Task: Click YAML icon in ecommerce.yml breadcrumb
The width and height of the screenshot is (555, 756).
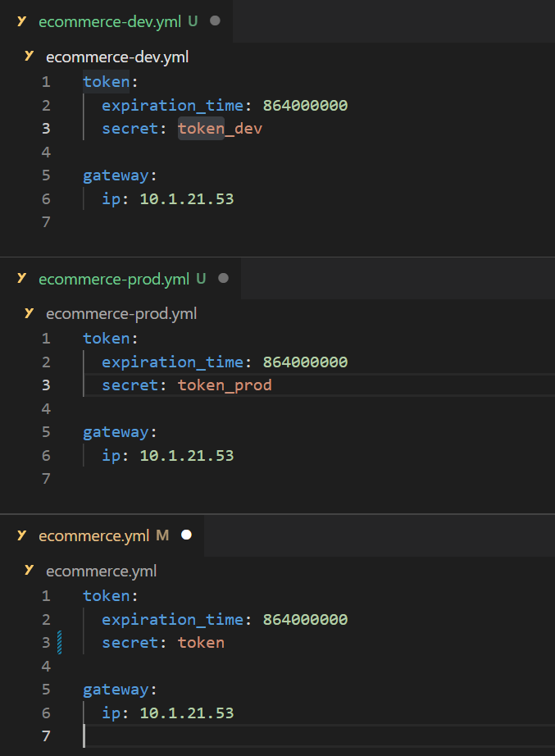Action: [x=29, y=571]
